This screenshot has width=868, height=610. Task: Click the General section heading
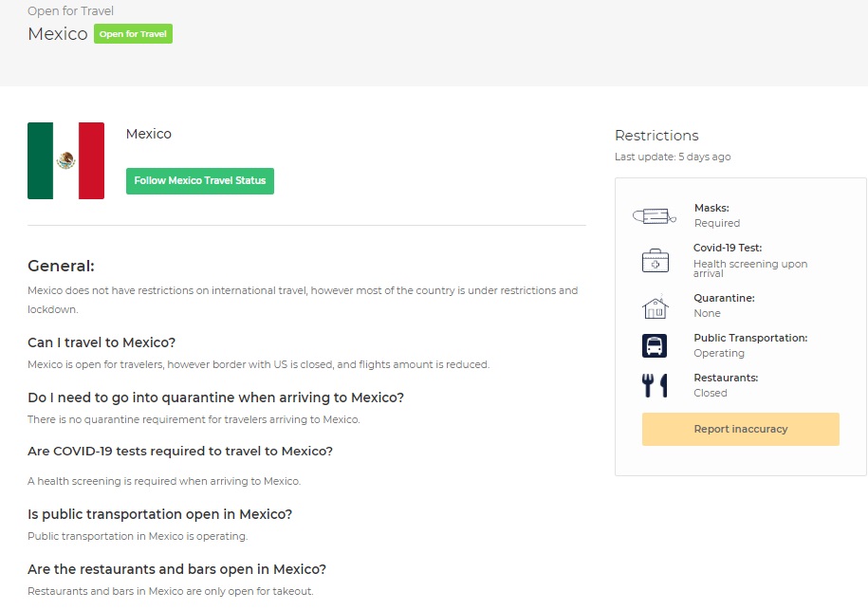pos(61,267)
